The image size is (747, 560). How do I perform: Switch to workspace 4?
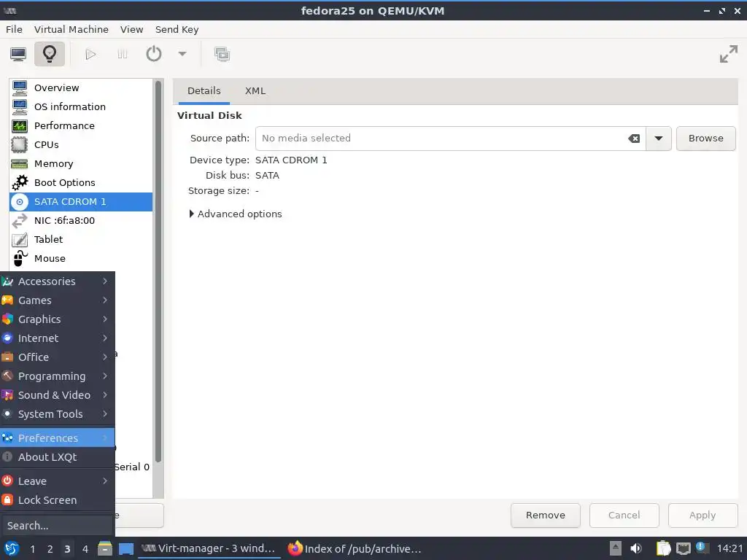(x=85, y=549)
